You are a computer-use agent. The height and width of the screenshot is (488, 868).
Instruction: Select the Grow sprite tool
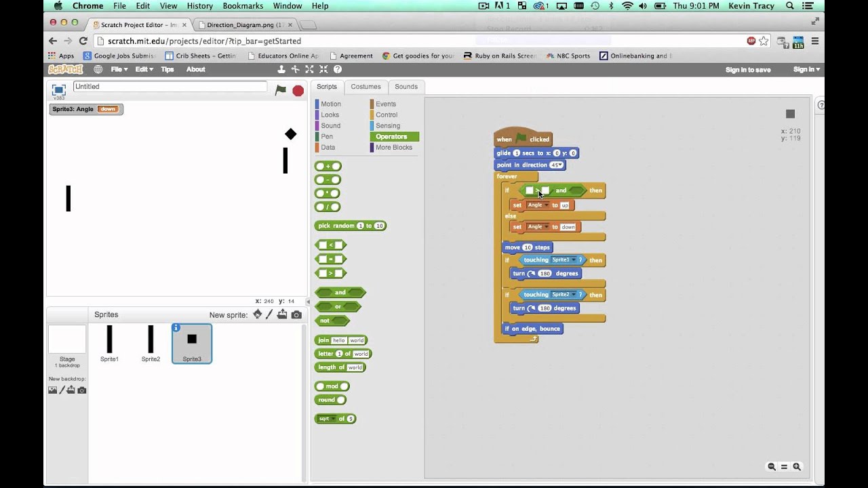[x=309, y=69]
